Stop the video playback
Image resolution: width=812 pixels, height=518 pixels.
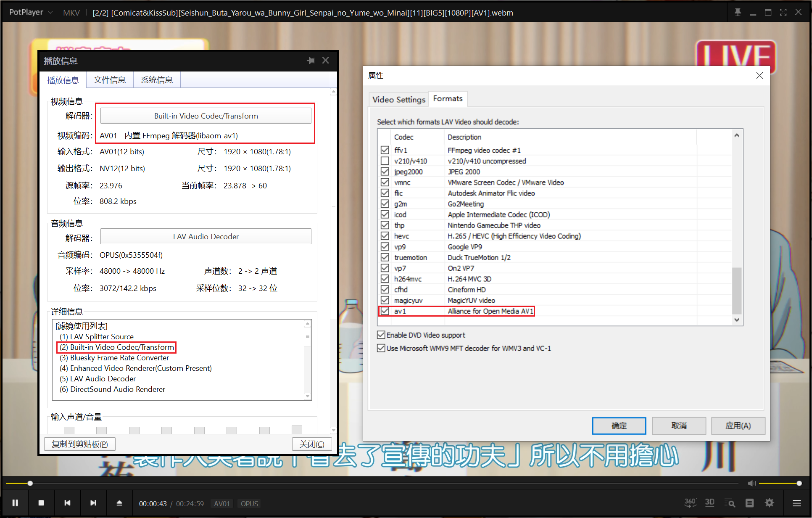tap(41, 503)
